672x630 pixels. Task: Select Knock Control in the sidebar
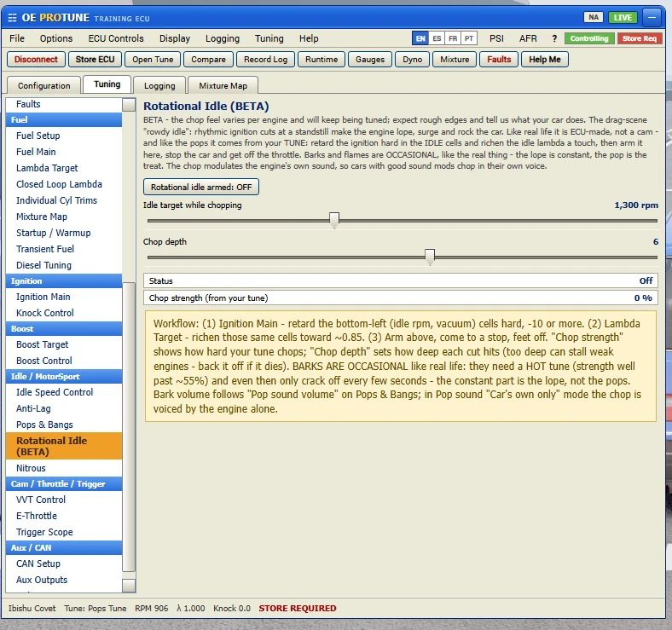pos(64,313)
